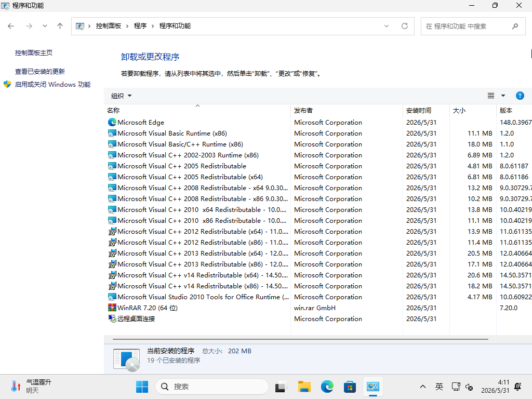Image resolution: width=532 pixels, height=399 pixels.
Task: Click the 远程桌面连接 program icon
Action: (x=112, y=318)
